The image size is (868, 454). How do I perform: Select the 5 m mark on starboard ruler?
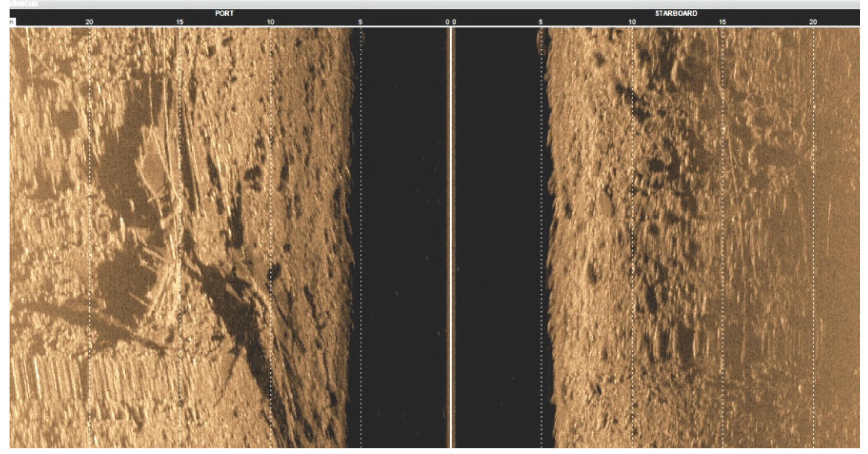point(541,22)
